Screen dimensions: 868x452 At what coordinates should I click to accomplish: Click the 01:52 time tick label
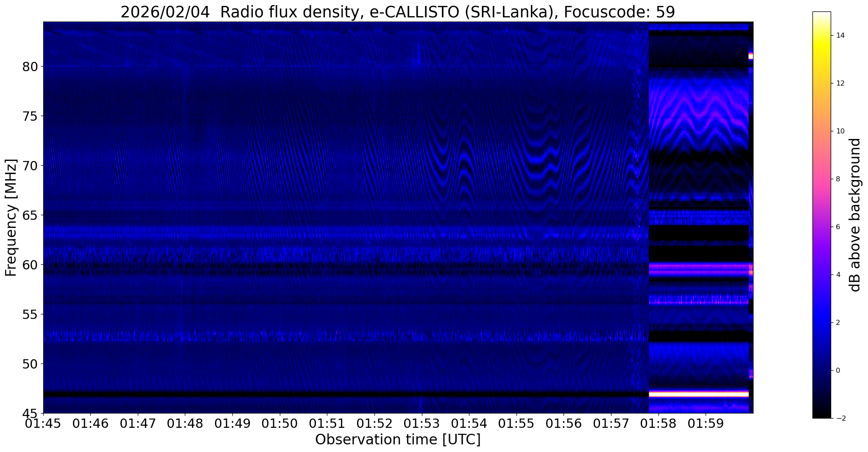374,423
